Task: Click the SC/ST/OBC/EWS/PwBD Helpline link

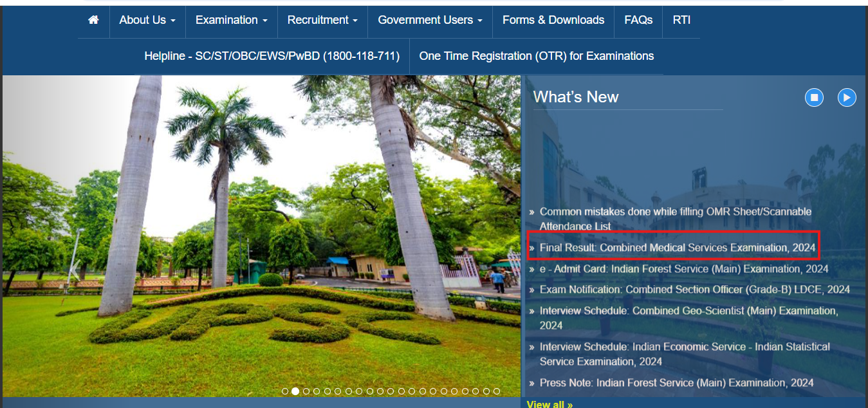Action: [x=273, y=56]
